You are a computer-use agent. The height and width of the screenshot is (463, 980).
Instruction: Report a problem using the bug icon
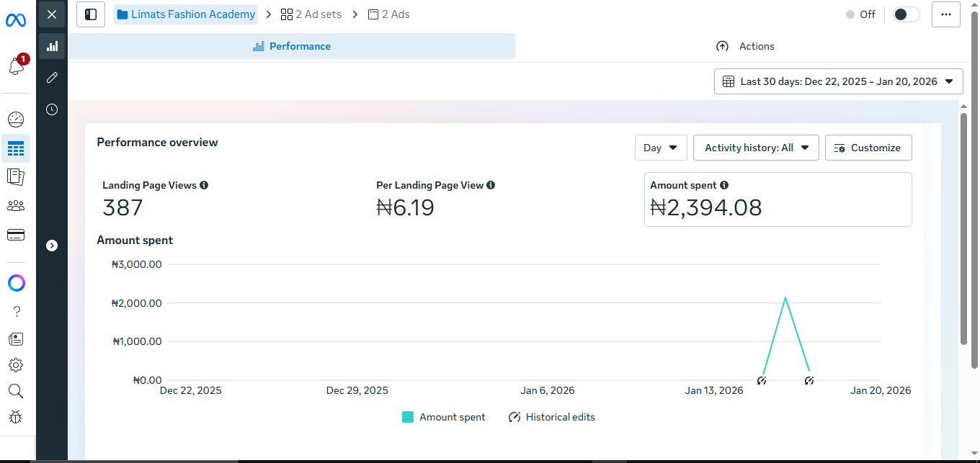[x=16, y=417]
